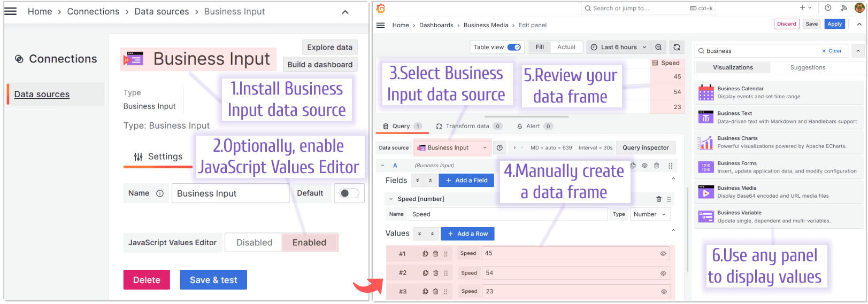Switch to the Query tab
The height and width of the screenshot is (304, 868).
tap(402, 126)
